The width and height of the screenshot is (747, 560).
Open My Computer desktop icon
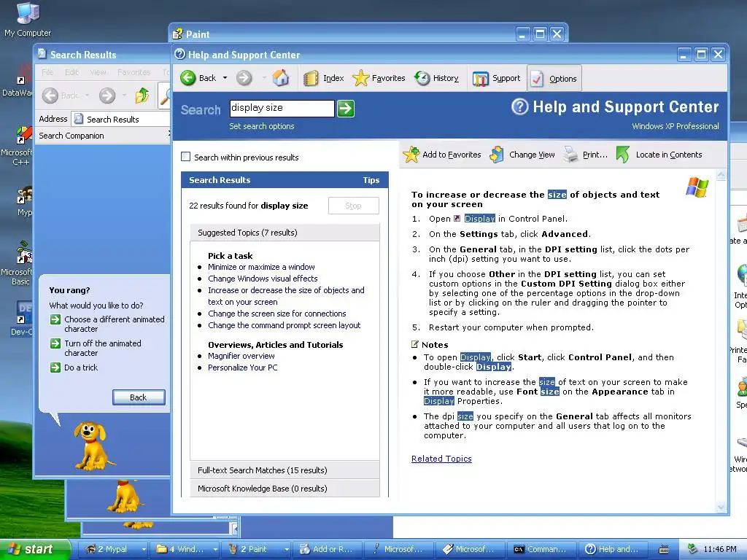(x=28, y=20)
